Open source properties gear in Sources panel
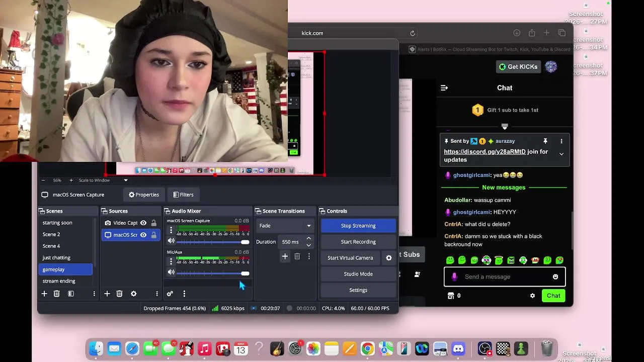 [x=133, y=294]
